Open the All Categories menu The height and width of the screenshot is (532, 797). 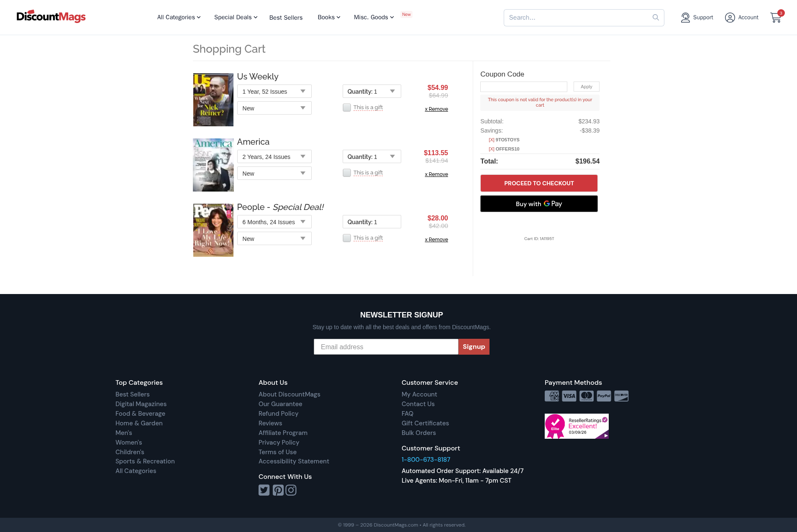(x=179, y=17)
